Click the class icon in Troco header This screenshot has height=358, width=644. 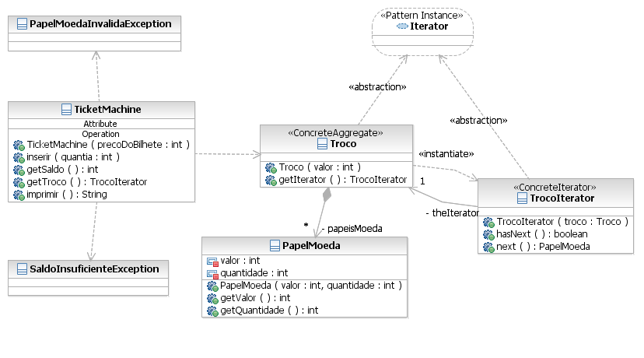[x=322, y=143]
